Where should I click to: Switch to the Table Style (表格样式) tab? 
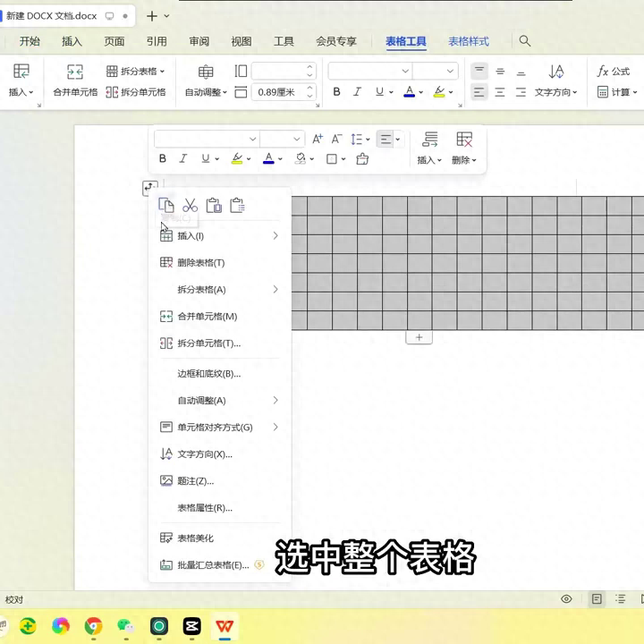[469, 41]
